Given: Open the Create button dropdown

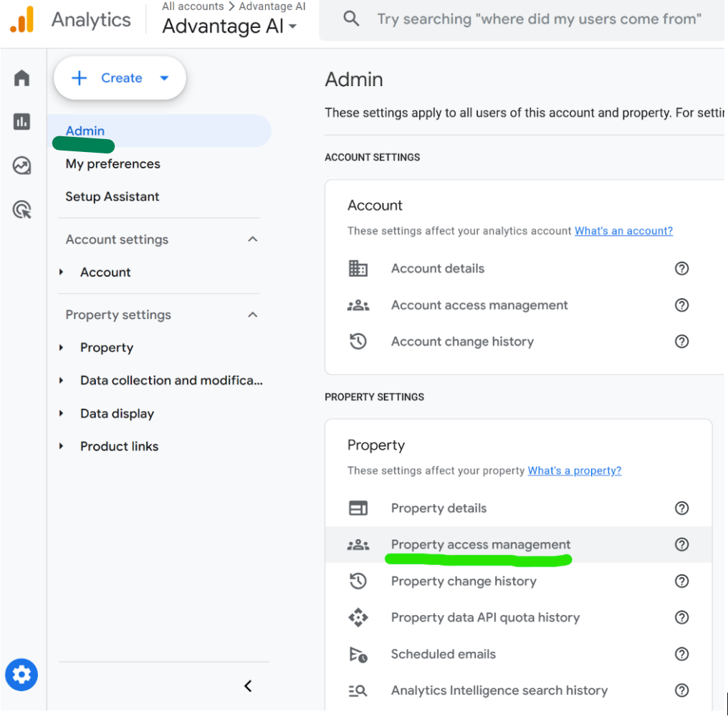Looking at the screenshot, I should 164,78.
